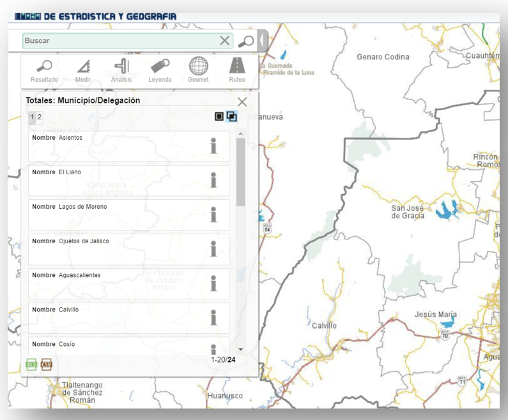The width and height of the screenshot is (508, 420).
Task: Open the Análisis tool
Action: 121,70
